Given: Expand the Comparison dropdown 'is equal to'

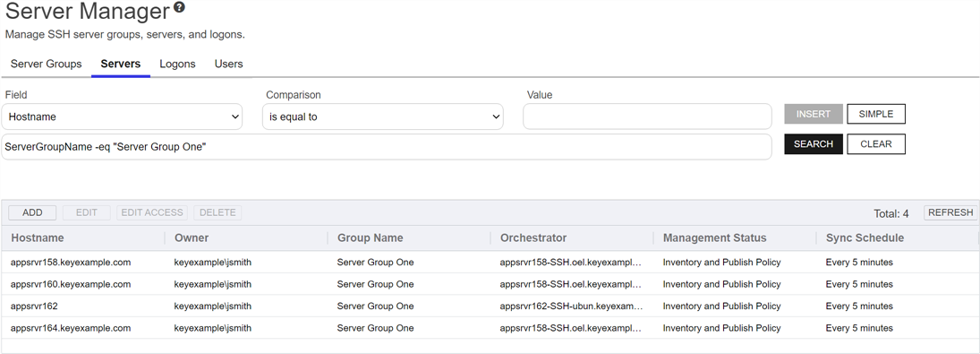Looking at the screenshot, I should [x=382, y=117].
